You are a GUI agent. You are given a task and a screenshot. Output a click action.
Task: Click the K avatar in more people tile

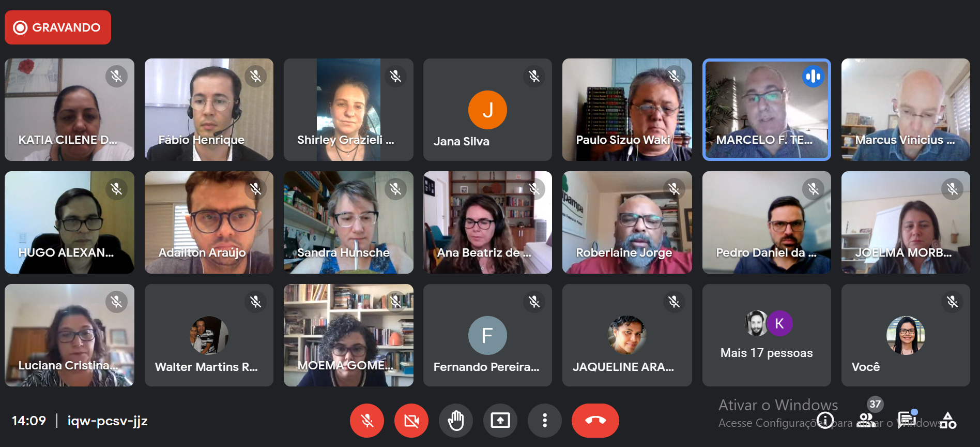(779, 323)
